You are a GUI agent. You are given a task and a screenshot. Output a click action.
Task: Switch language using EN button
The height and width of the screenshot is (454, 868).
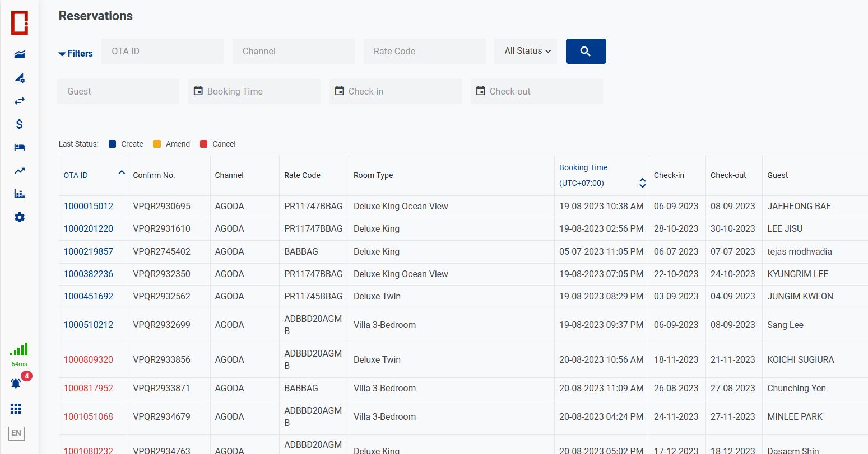click(16, 433)
